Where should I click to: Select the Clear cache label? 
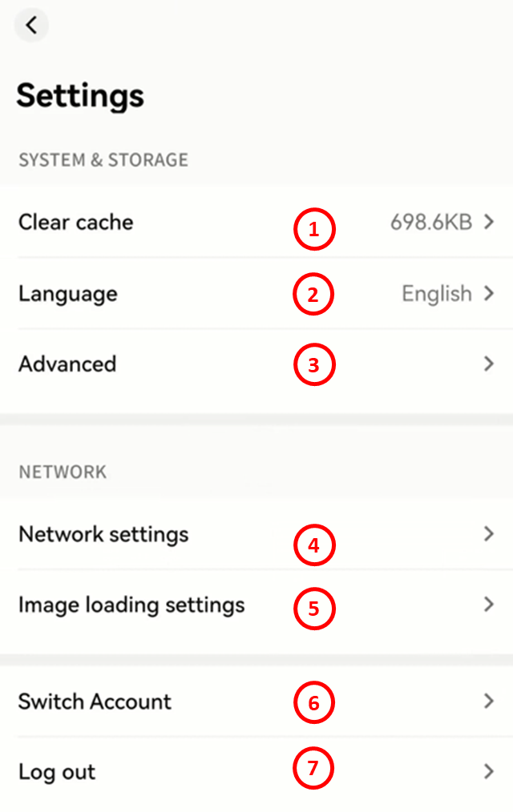(76, 223)
